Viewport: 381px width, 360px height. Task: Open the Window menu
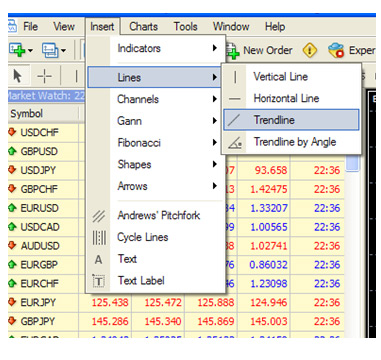(231, 27)
